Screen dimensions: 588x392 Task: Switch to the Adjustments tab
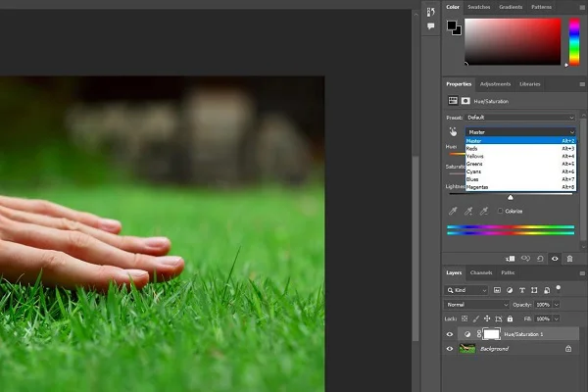coord(495,84)
